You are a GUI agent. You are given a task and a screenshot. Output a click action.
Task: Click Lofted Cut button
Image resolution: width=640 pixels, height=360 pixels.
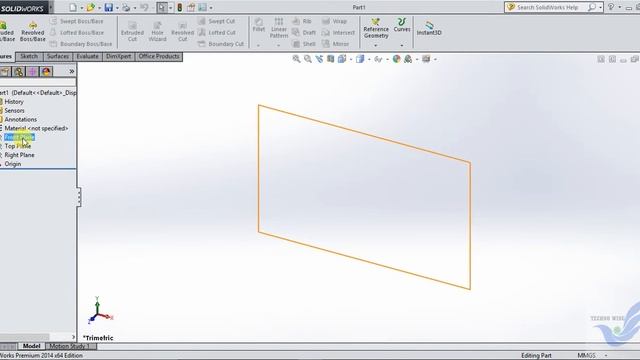[x=217, y=33]
